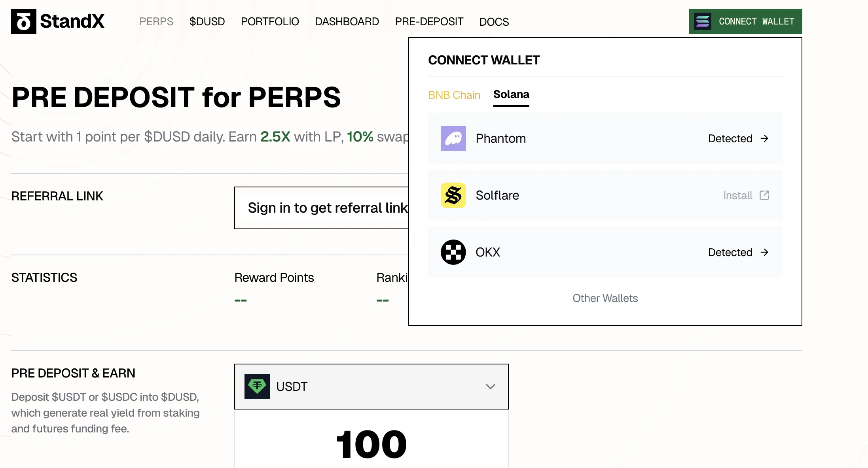The image size is (868, 468).
Task: Switch to the BNB Chain tab
Action: pyautogui.click(x=454, y=95)
